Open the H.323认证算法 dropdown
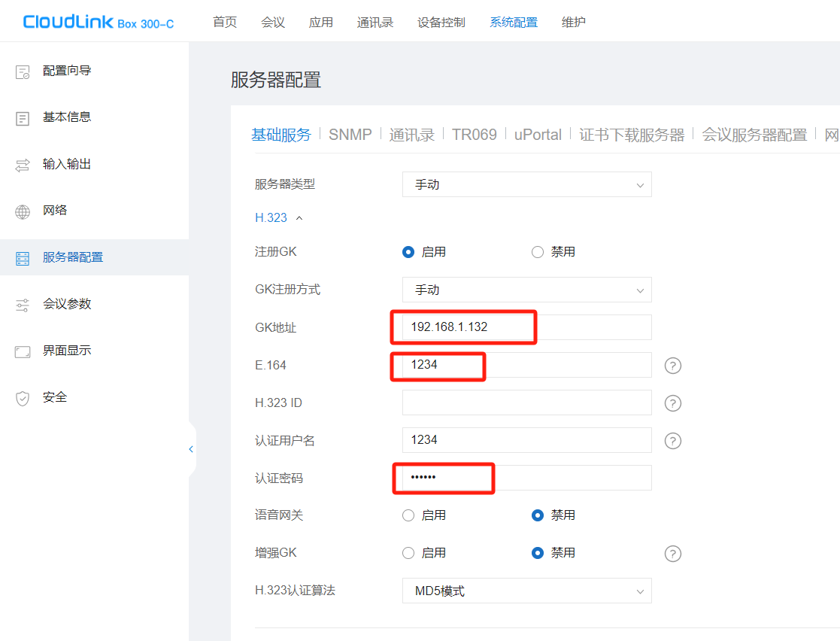The image size is (840, 641). pyautogui.click(x=526, y=591)
